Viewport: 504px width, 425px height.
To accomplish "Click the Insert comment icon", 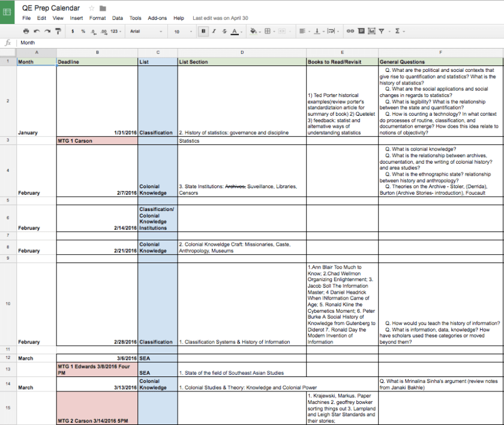I will [361, 31].
